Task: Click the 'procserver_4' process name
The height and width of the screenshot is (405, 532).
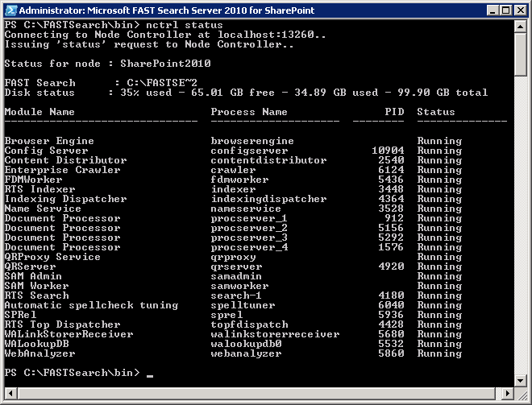Action: coord(249,247)
